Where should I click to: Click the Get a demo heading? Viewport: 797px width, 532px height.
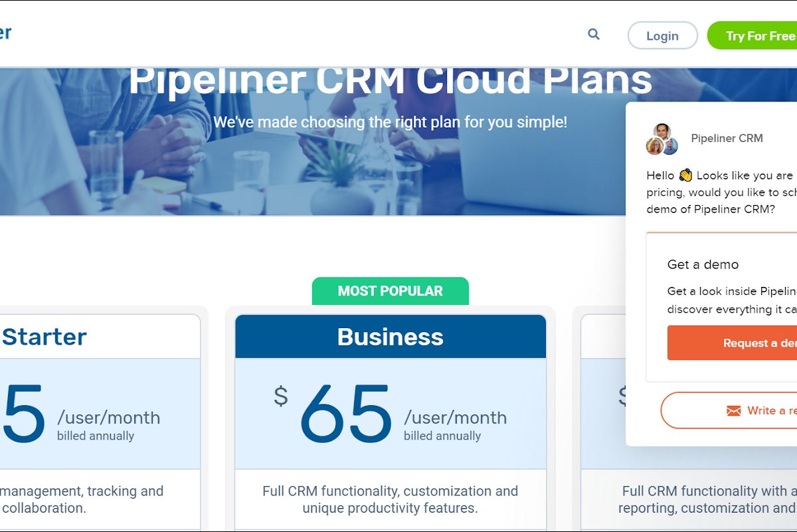(703, 264)
